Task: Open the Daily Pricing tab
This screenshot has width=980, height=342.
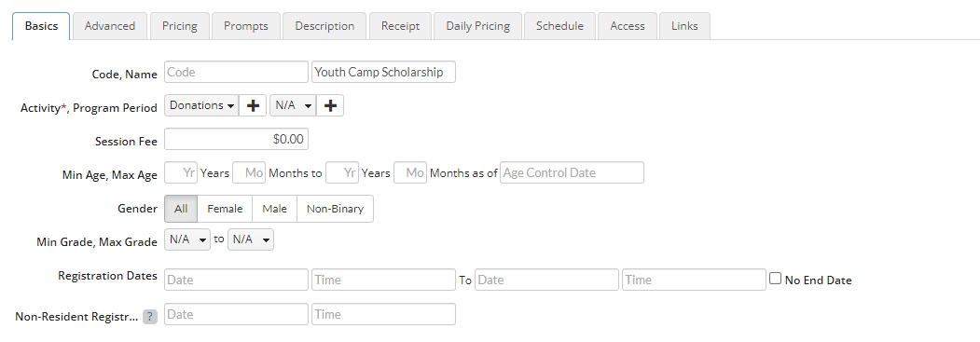Action: coord(477,26)
